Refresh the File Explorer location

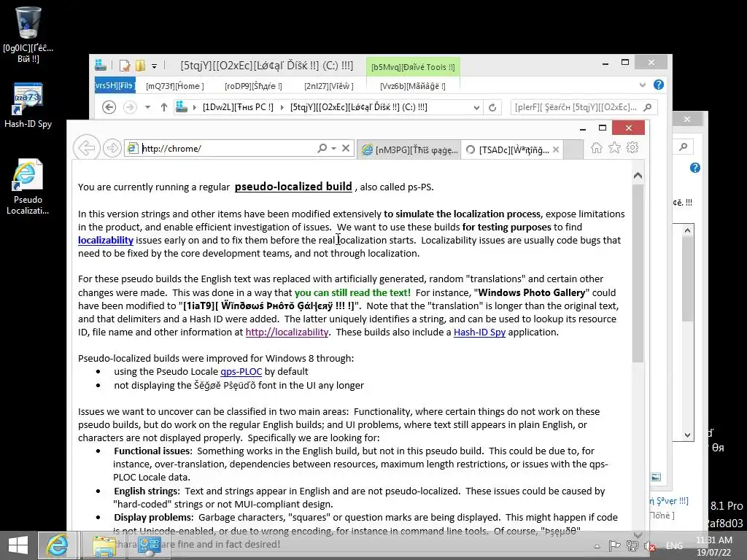pos(492,107)
